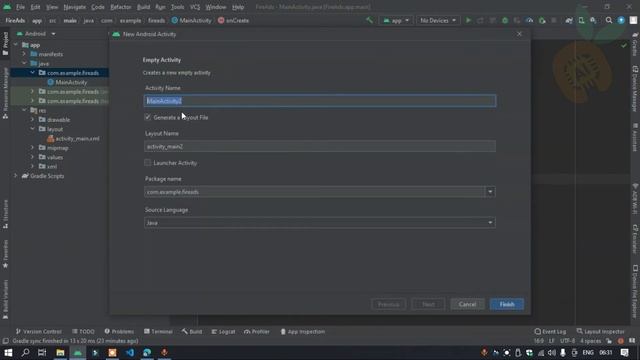640x360 pixels.
Task: Open Build Variants side panel
Action: click(x=5, y=299)
